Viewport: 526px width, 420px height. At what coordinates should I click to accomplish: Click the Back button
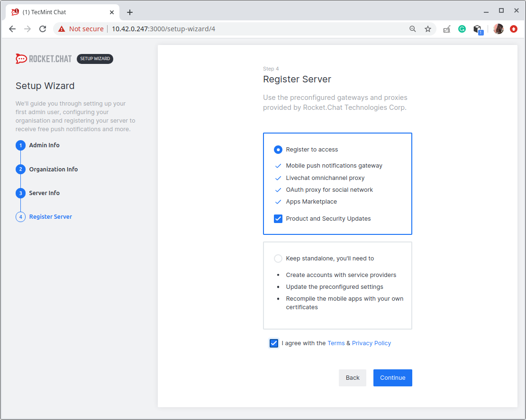[353, 378]
